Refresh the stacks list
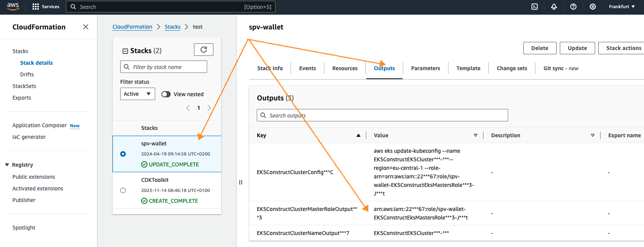644x247 pixels. click(204, 50)
